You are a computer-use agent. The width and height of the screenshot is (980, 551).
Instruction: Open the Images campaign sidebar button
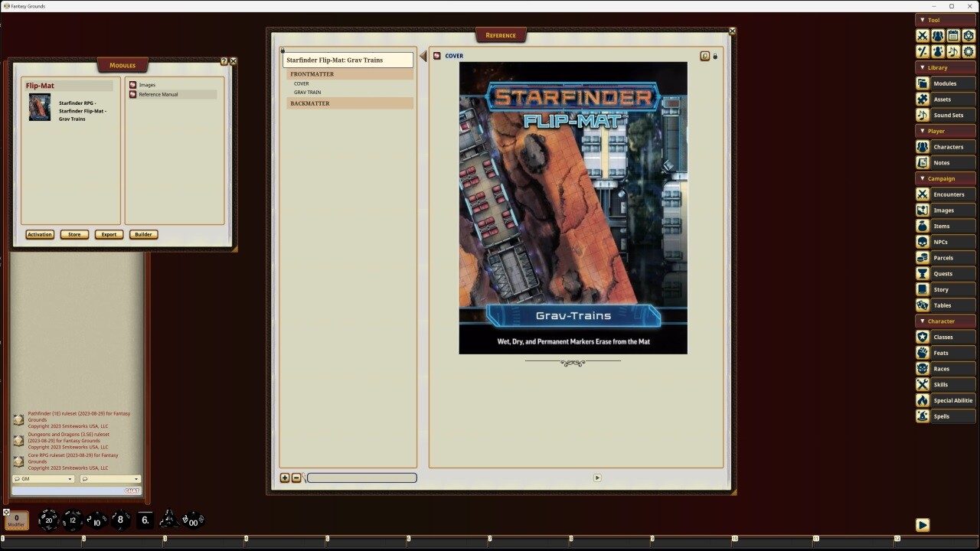(x=945, y=210)
